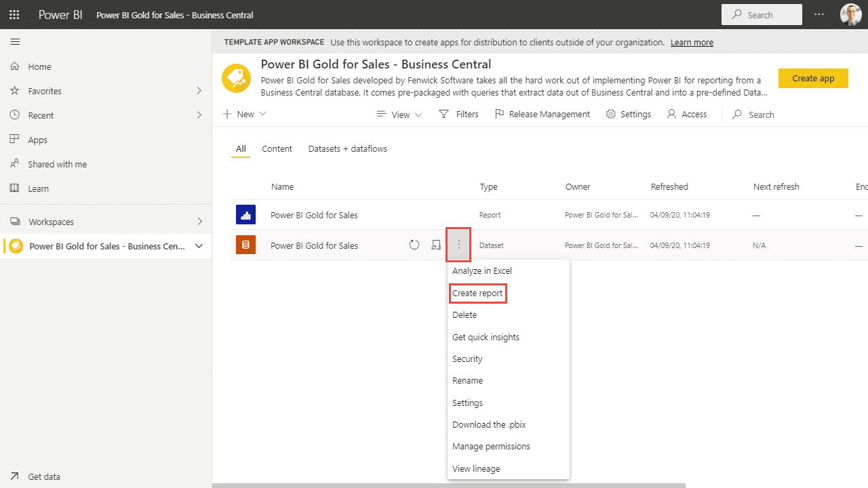Viewport: 868px width, 488px height.
Task: Sort by Owner column header
Action: click(578, 186)
